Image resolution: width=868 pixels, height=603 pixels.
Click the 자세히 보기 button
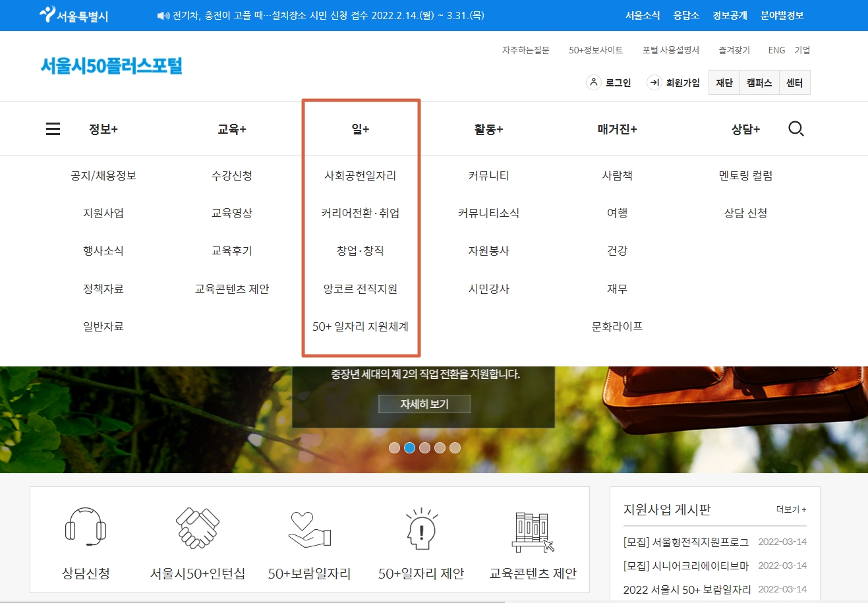coord(424,403)
